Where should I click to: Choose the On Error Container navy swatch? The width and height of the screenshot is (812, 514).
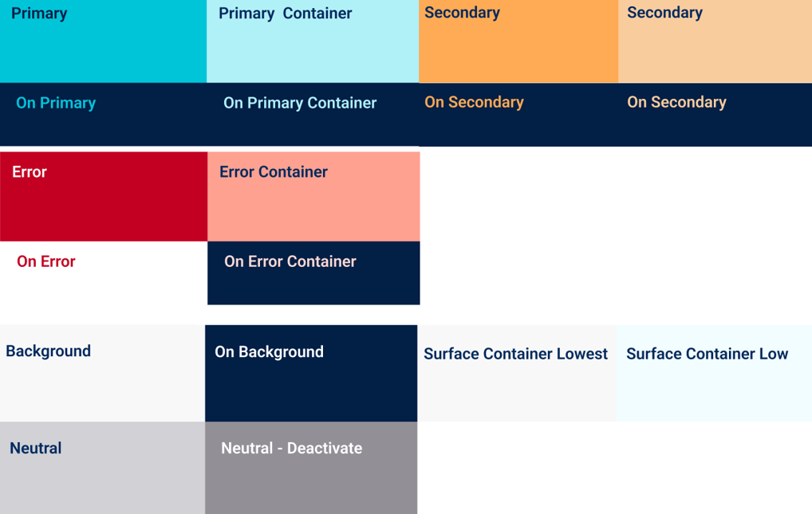coord(313,273)
